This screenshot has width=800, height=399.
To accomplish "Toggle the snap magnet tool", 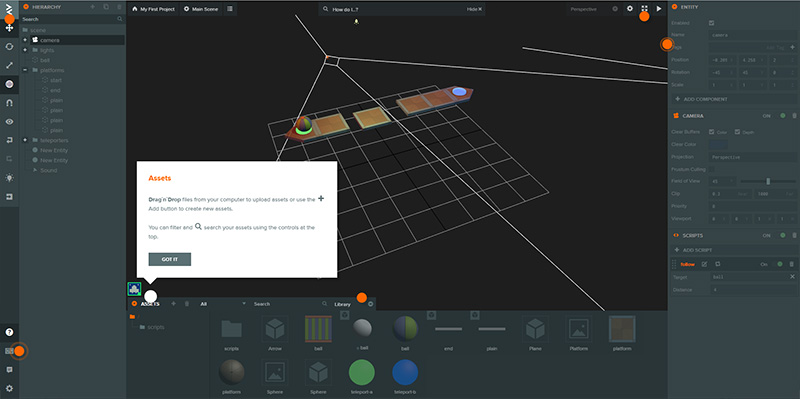I will click(9, 103).
